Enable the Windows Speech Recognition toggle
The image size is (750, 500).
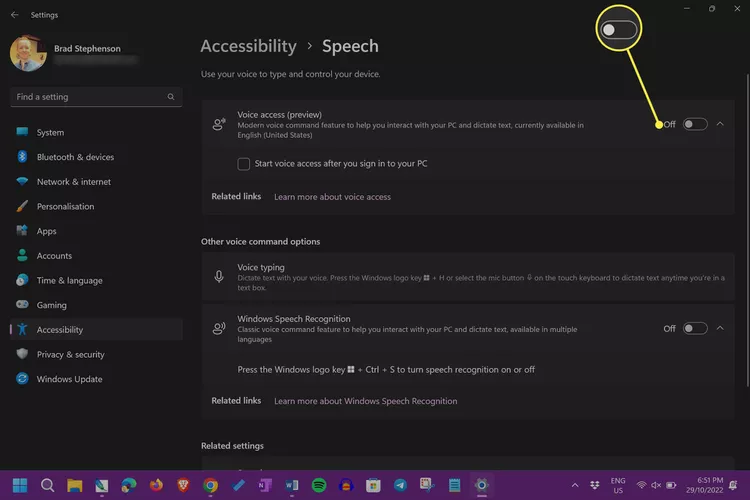coord(695,329)
